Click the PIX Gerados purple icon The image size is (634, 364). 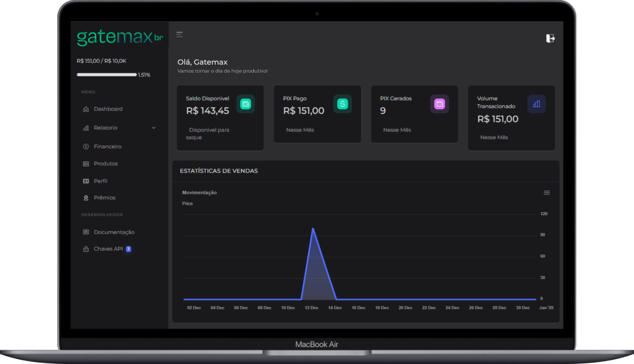click(x=440, y=104)
